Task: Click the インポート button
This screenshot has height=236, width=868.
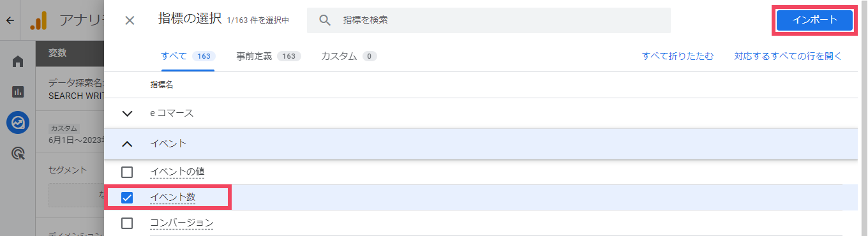Action: pyautogui.click(x=815, y=20)
